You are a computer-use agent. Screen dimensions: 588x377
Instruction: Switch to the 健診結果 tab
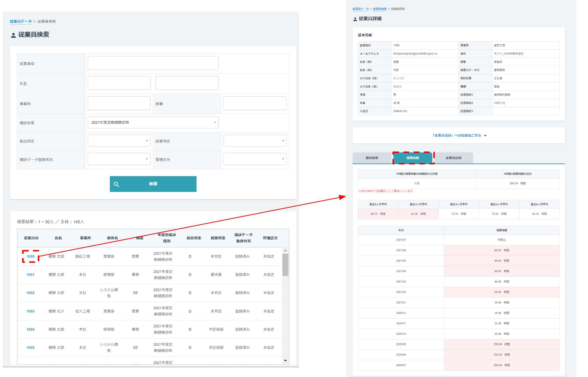pos(372,158)
